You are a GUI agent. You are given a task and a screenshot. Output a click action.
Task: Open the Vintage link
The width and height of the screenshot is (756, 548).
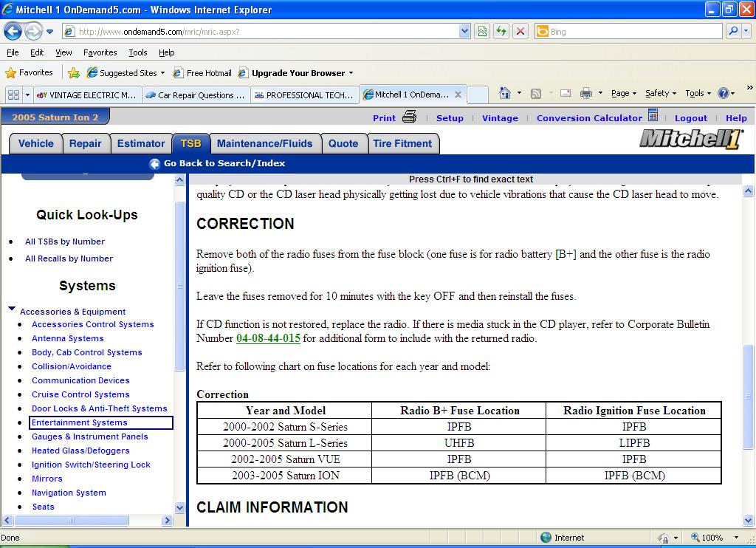click(500, 118)
